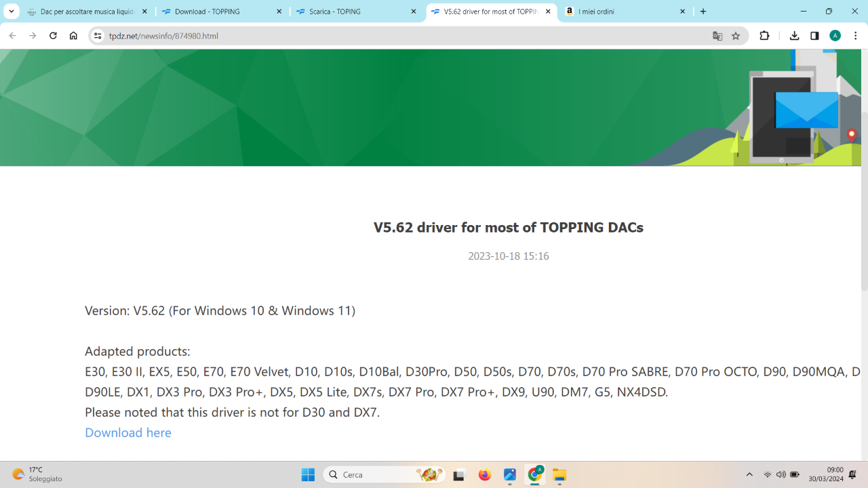Open the volume speaker tray icon
This screenshot has height=488, width=868.
click(x=781, y=474)
